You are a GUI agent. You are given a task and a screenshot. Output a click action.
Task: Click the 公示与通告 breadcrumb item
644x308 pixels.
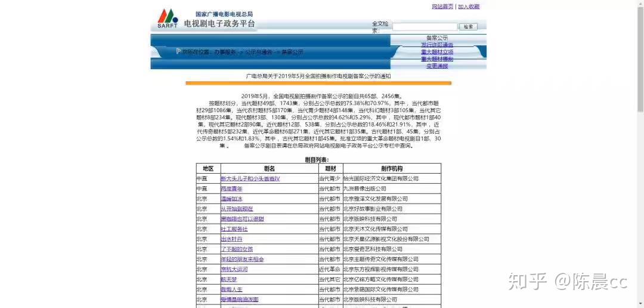click(x=258, y=52)
